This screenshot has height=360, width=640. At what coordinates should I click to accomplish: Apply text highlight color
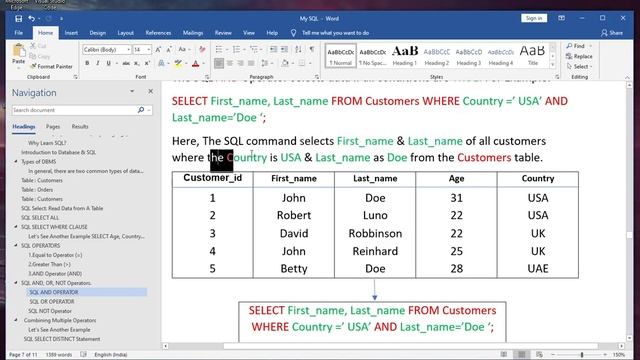tap(178, 63)
